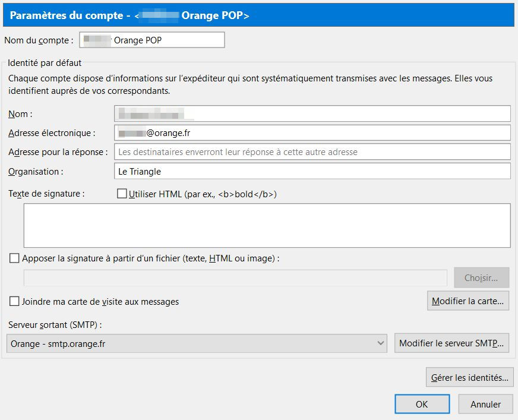Image resolution: width=518 pixels, height=420 pixels.
Task: Click inside the signature text area
Action: [x=267, y=225]
